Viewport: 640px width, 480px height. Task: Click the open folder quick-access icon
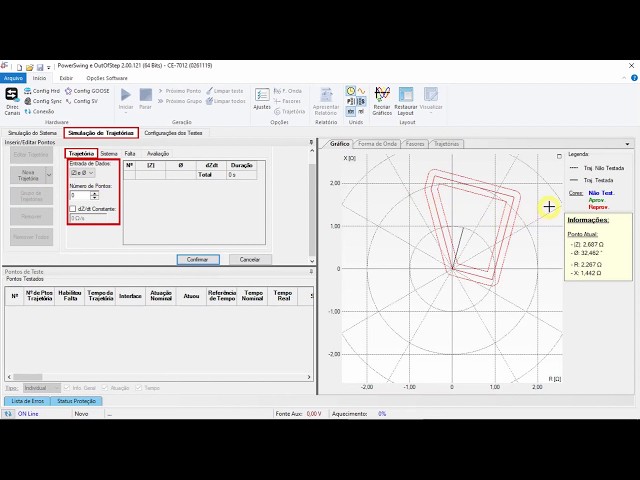coord(29,67)
